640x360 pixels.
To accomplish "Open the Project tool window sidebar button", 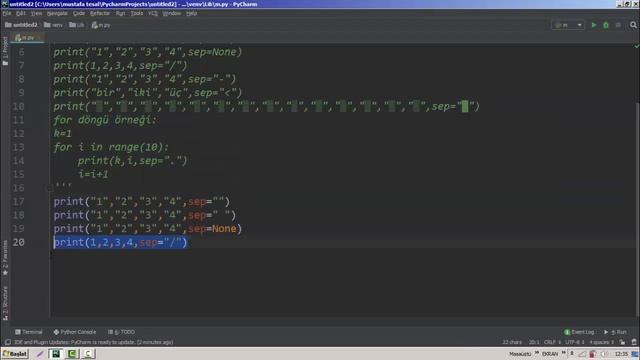I will coord(5,51).
